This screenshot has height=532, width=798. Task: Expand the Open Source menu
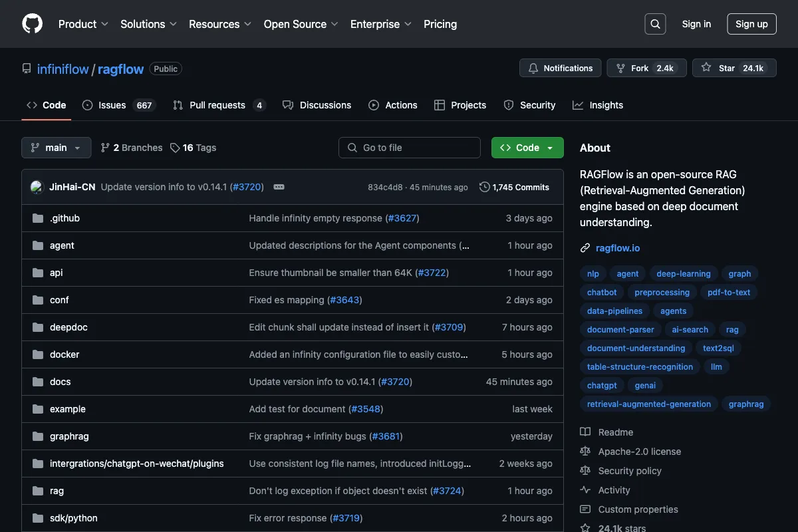pyautogui.click(x=301, y=24)
